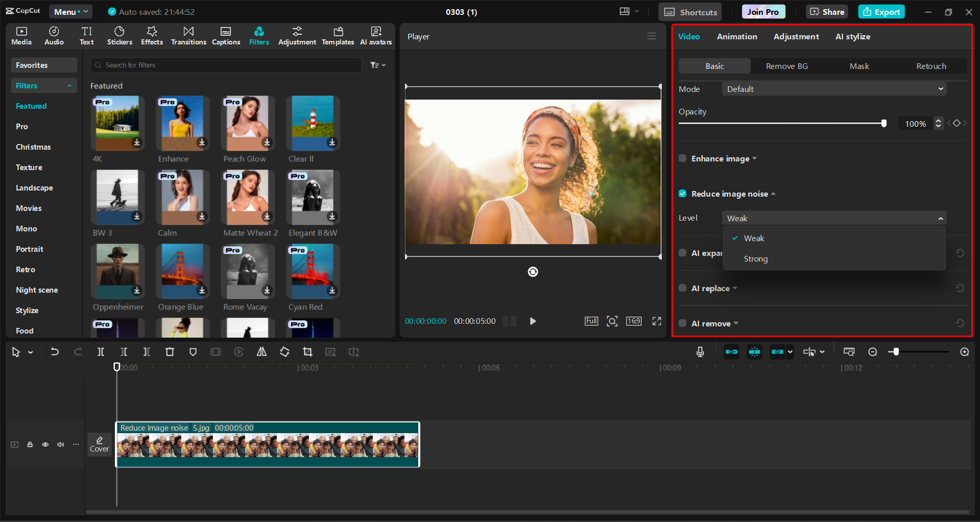Uncheck Reduce image noise
This screenshot has height=522, width=980.
pos(683,194)
